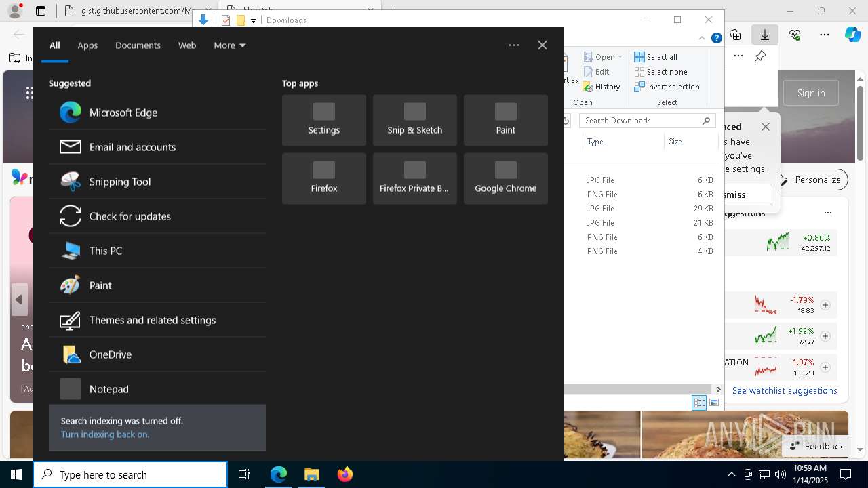Click Explorer horizontal scrollbar right arrow

click(719, 390)
